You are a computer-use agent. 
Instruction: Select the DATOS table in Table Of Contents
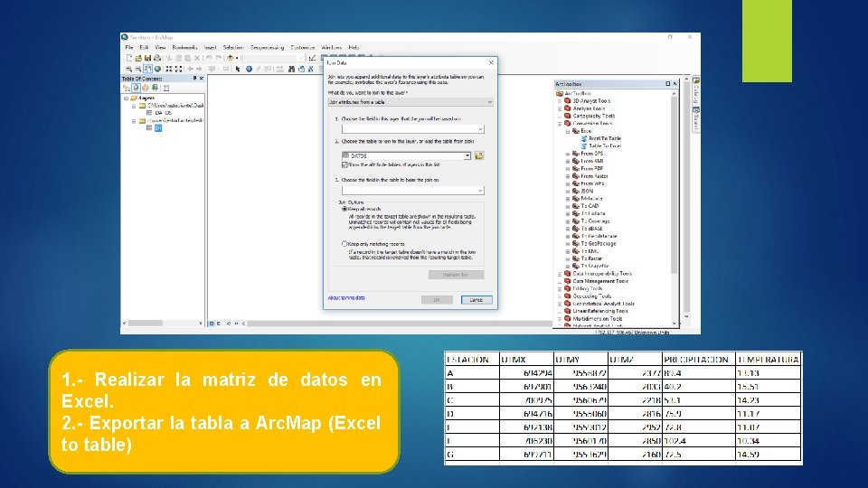pos(164,113)
